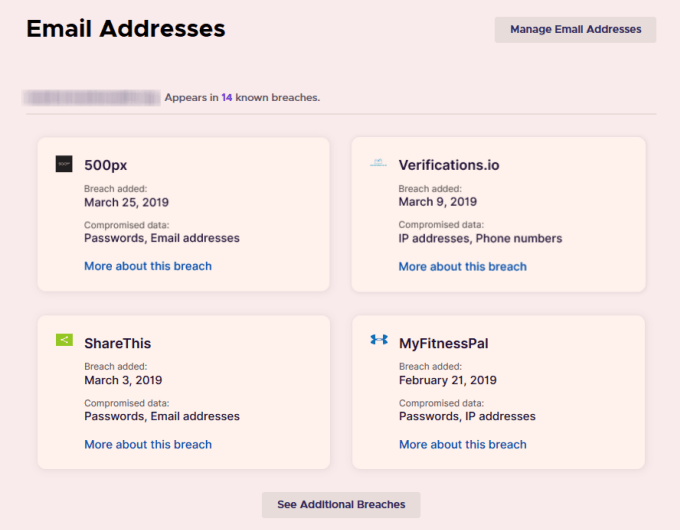Click 'Passwords, IP addresses' text

pos(467,416)
